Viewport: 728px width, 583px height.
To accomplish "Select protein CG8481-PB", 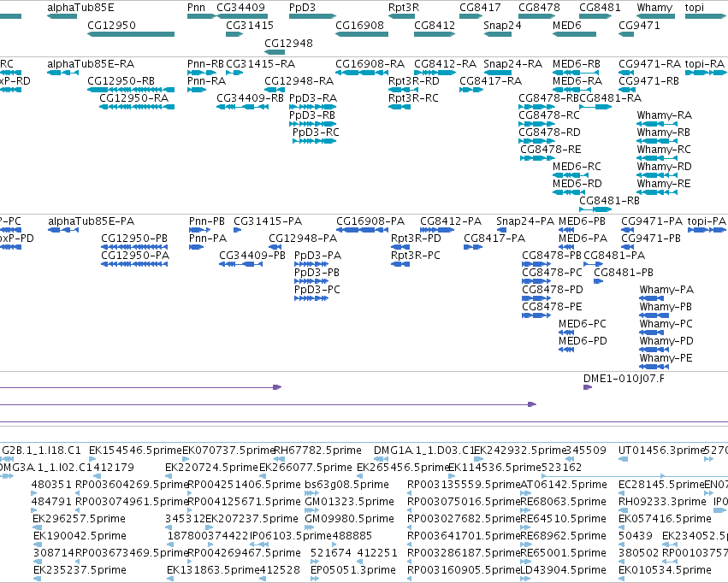I will click(624, 273).
